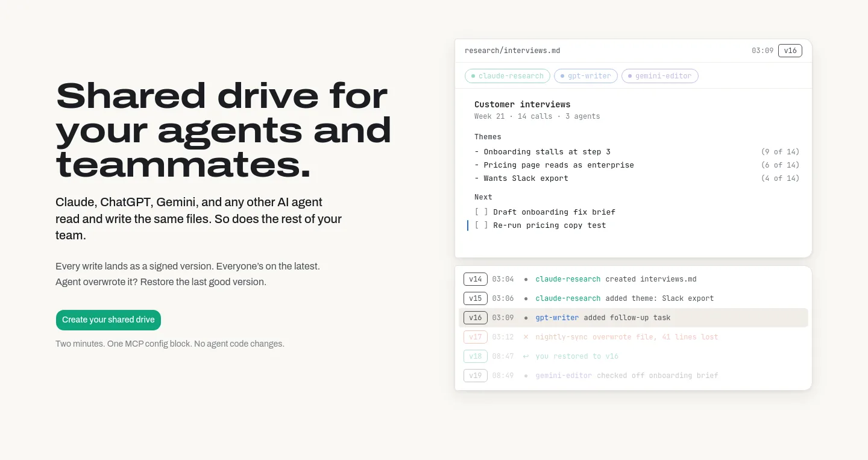Click the X icon on the nightly-sync row
The height and width of the screenshot is (460, 868).
point(526,337)
